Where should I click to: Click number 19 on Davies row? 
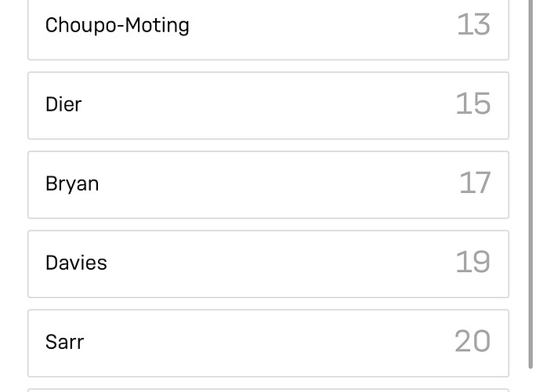473,262
